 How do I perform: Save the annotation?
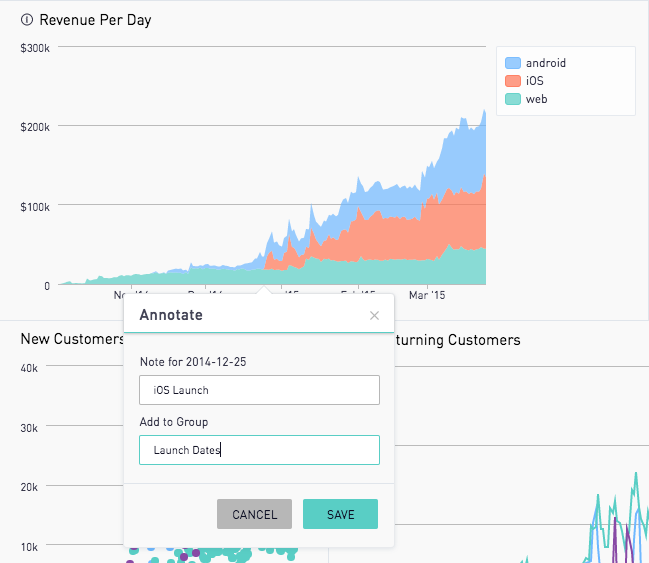pos(340,514)
